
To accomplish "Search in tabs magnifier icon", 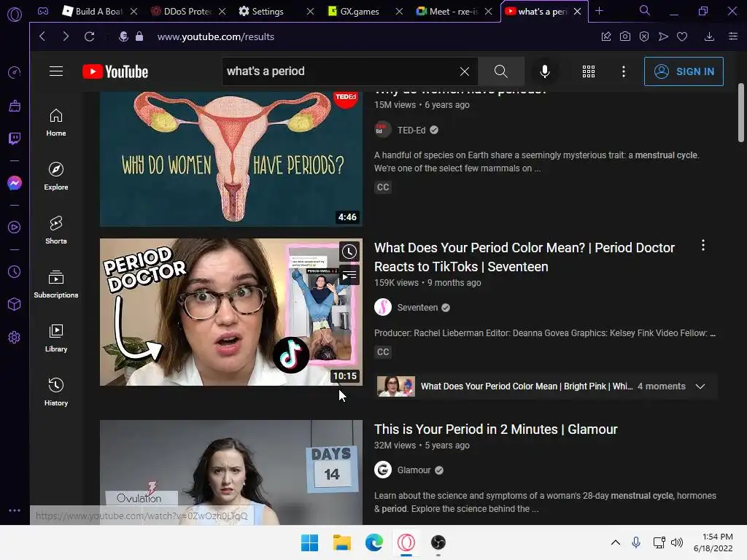I will [x=645, y=10].
